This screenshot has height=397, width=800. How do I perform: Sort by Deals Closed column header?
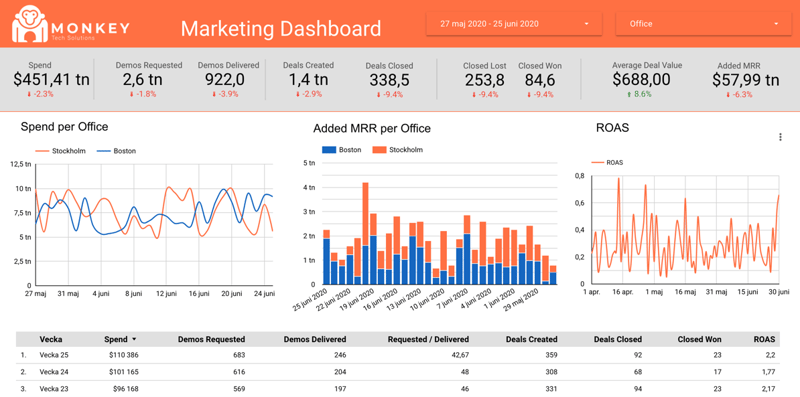(x=618, y=339)
